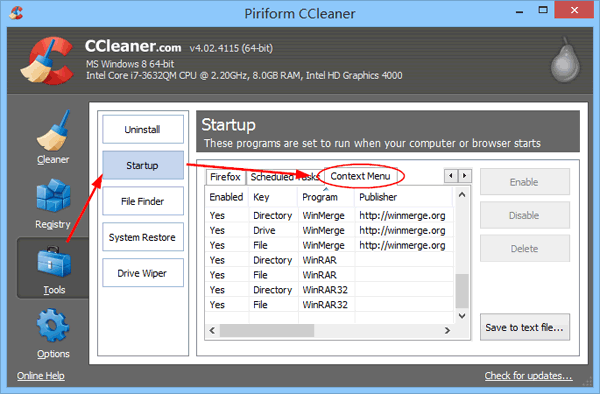Click the Enable button

[525, 182]
